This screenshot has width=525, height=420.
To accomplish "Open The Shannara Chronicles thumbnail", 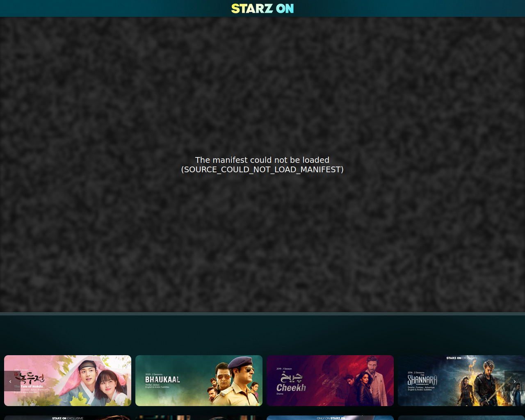I will point(461,381).
